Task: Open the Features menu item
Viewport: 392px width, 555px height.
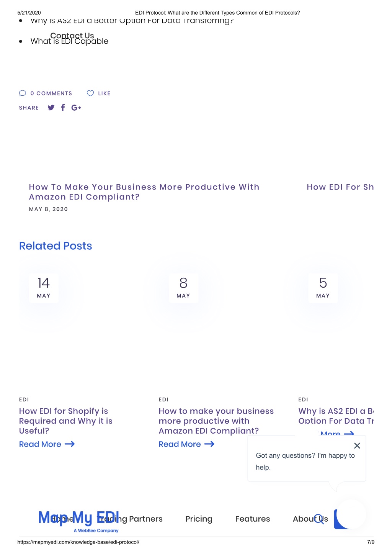Action: (253, 519)
